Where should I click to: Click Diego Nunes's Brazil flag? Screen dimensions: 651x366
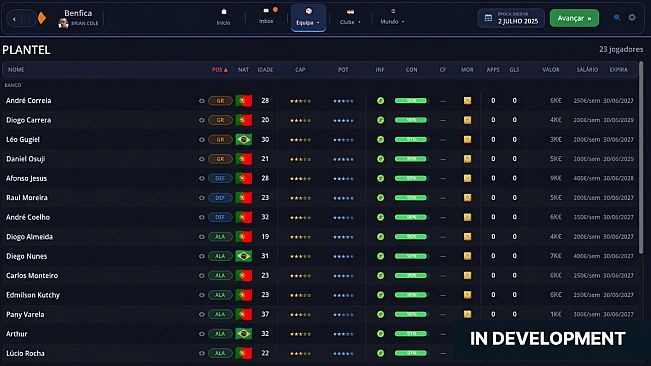click(244, 256)
